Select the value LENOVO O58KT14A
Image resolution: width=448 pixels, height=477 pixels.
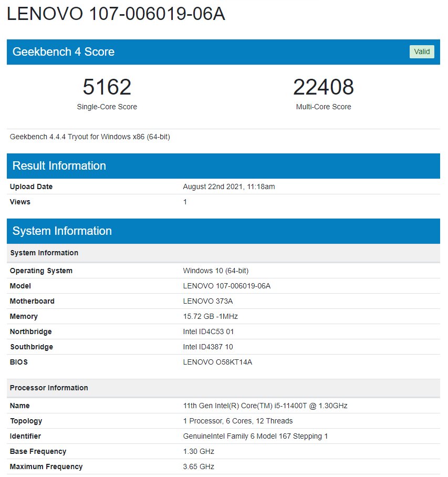point(217,362)
